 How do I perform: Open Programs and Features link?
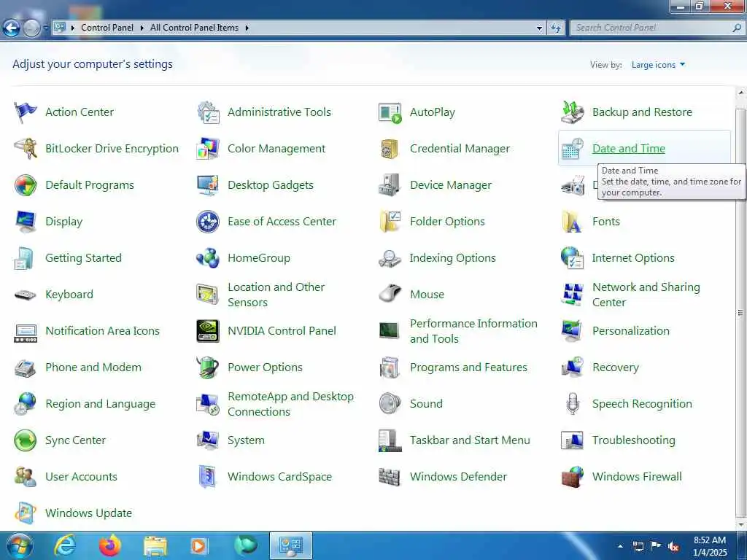[x=468, y=367]
